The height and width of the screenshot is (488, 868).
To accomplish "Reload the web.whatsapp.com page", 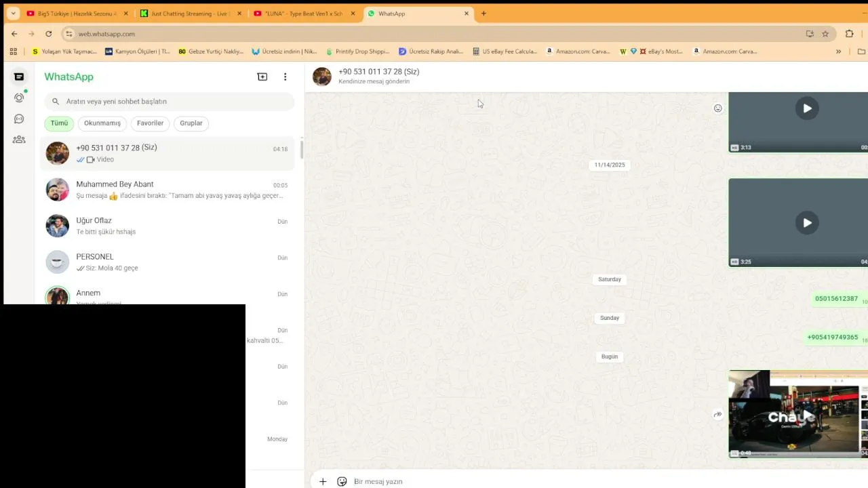I will click(48, 34).
